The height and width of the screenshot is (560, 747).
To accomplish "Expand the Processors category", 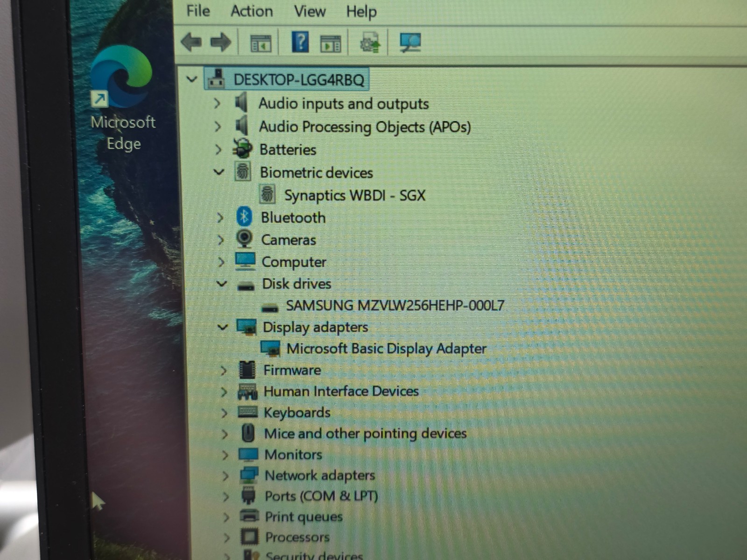I will point(227,538).
